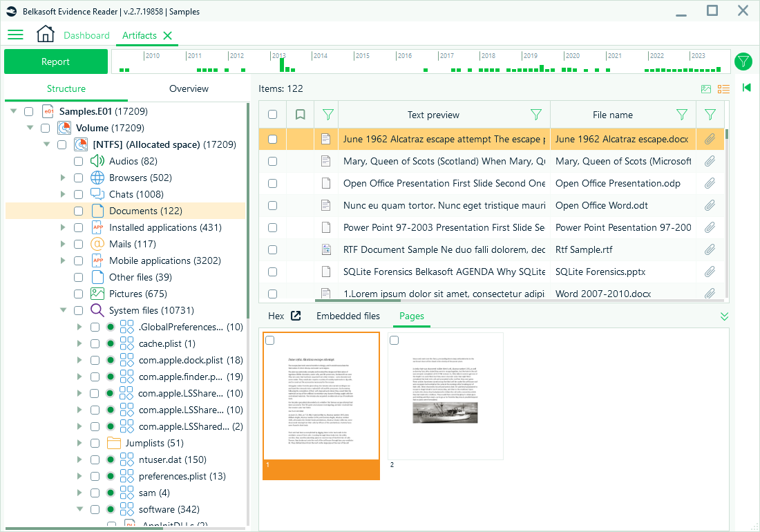Click the Chats bubble icon
The width and height of the screenshot is (760, 532).
(97, 194)
